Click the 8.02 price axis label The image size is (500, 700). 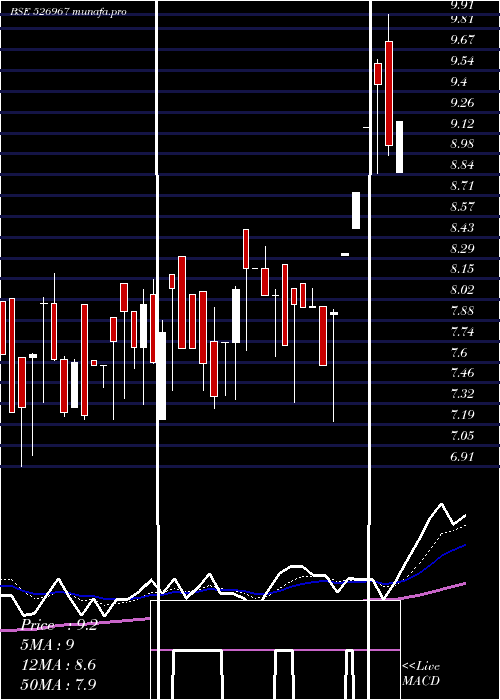coord(462,290)
